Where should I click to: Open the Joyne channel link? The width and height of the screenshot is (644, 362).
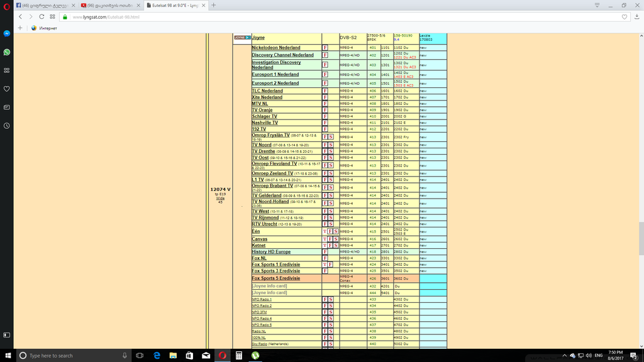click(258, 37)
